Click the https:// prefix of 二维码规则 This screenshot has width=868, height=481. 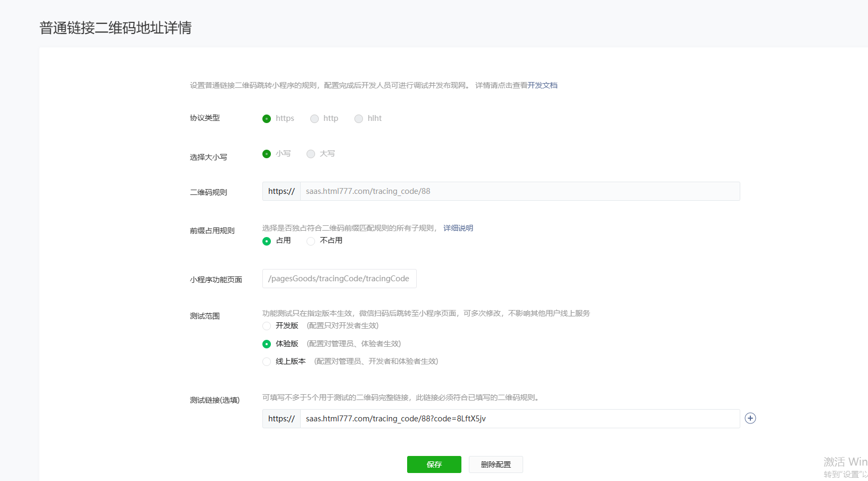click(282, 191)
